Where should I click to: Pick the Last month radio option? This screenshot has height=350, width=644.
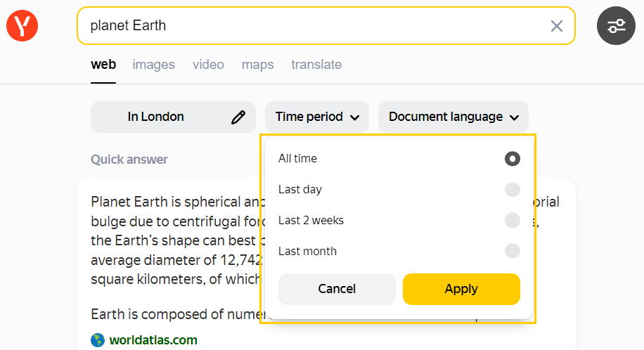(512, 251)
